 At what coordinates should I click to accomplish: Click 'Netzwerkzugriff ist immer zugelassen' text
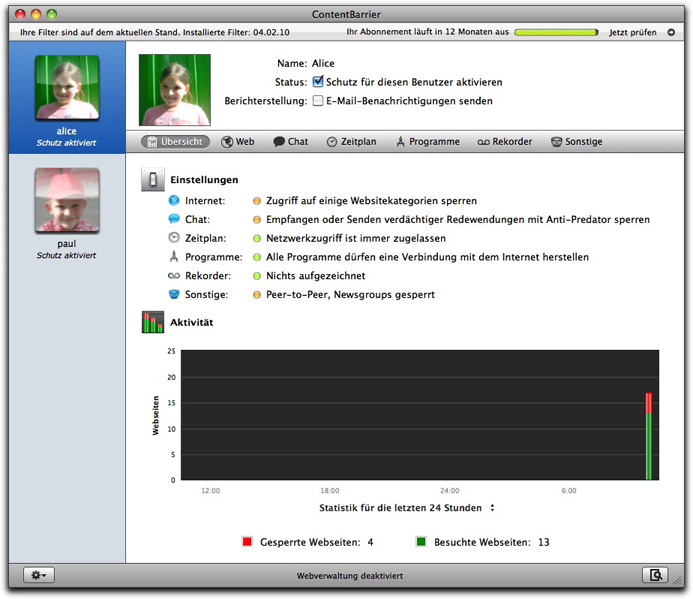(x=356, y=238)
